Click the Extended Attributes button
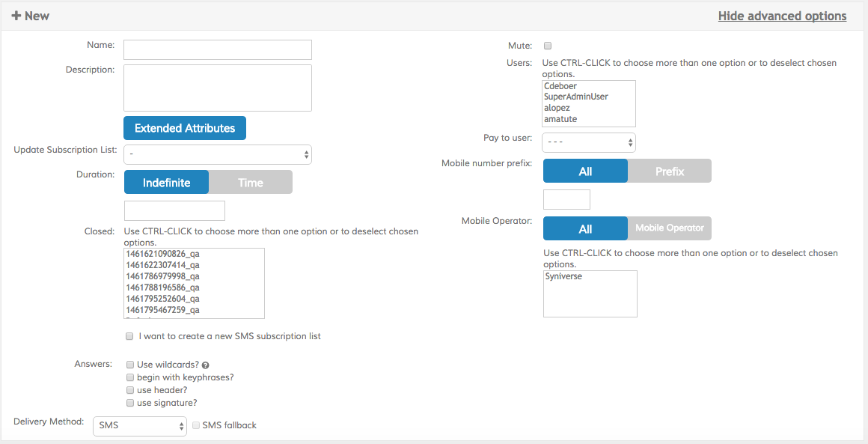This screenshot has width=868, height=444. point(185,128)
